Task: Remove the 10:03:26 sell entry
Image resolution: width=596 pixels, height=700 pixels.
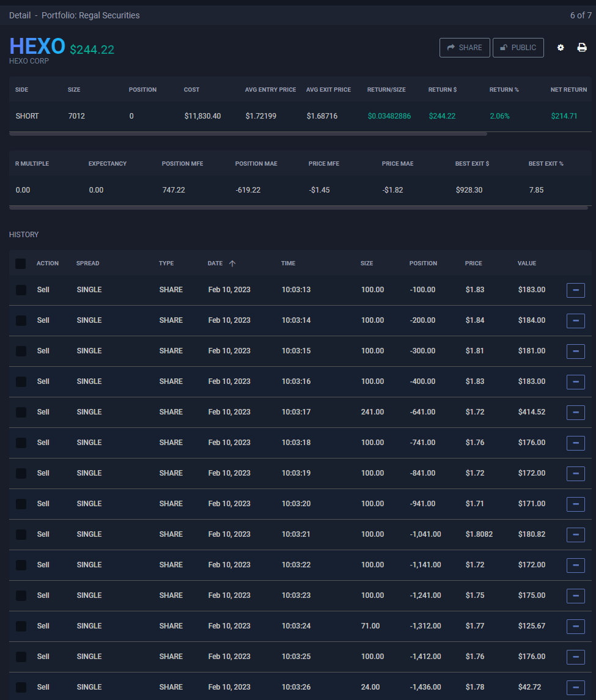Action: coord(575,688)
